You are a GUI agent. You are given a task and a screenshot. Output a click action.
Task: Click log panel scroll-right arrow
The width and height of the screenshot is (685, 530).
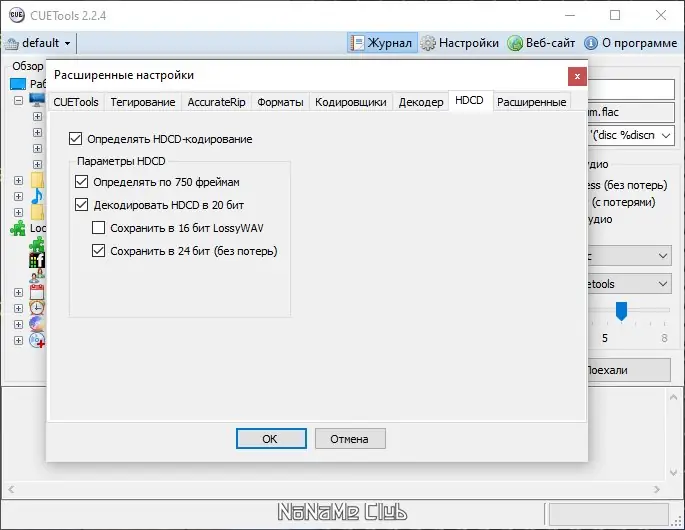point(657,489)
